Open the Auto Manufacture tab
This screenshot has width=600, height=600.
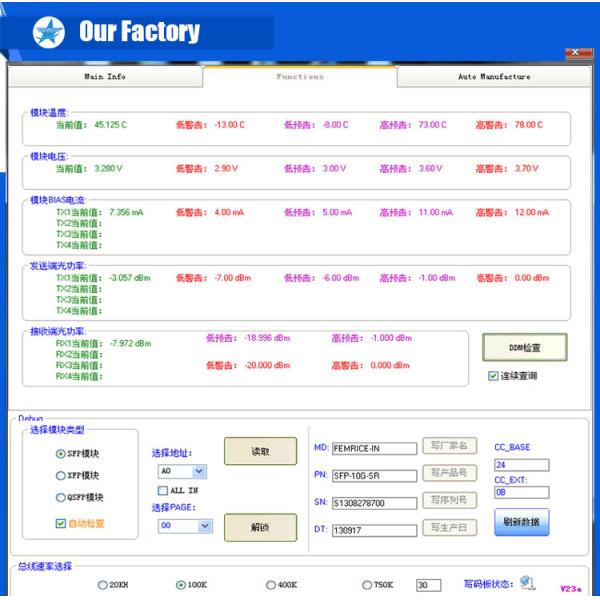(x=494, y=77)
